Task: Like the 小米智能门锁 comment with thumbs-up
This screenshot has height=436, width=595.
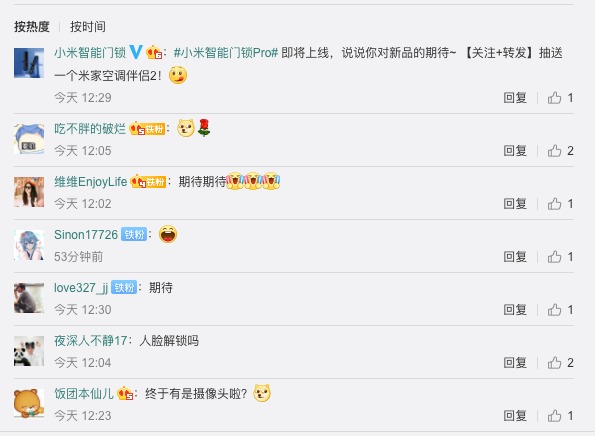Action: [x=554, y=98]
